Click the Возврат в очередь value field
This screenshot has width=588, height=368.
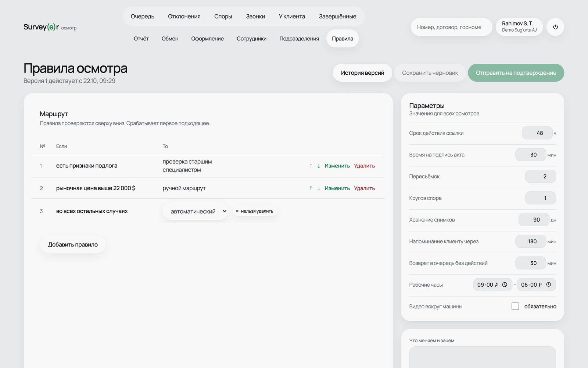click(x=531, y=263)
